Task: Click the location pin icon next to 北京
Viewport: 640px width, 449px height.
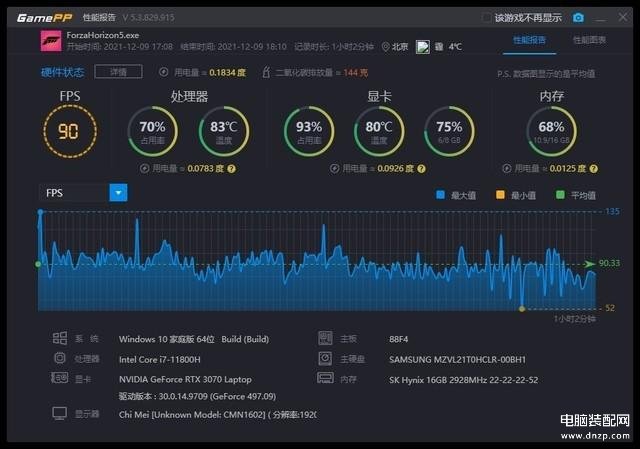Action: (385, 47)
